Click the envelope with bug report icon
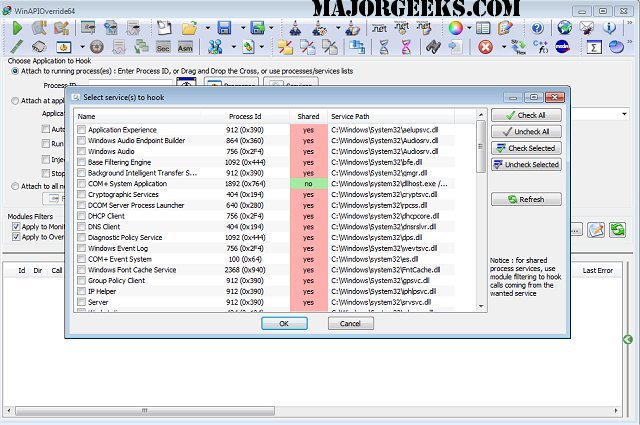This screenshot has height=425, width=640. (x=587, y=28)
